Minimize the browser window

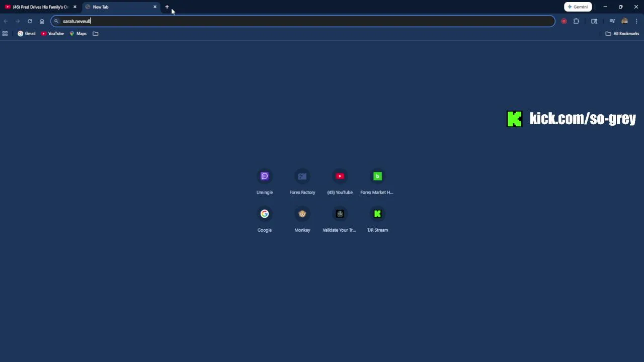point(605,7)
